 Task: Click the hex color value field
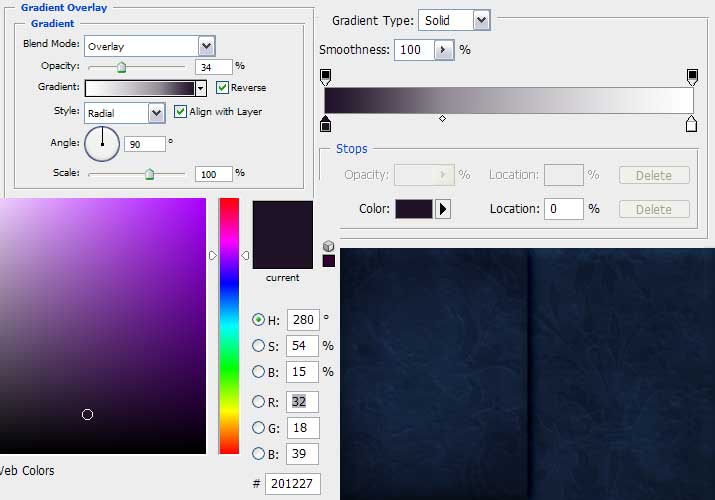click(292, 485)
